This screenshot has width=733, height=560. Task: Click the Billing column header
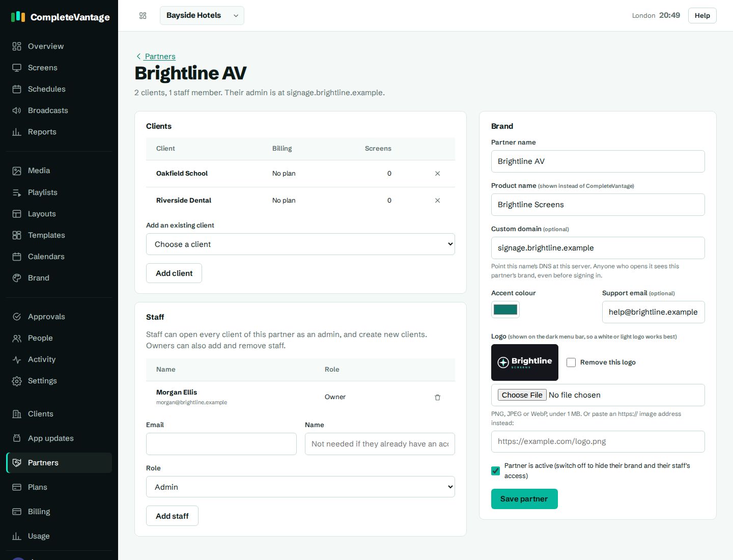282,149
